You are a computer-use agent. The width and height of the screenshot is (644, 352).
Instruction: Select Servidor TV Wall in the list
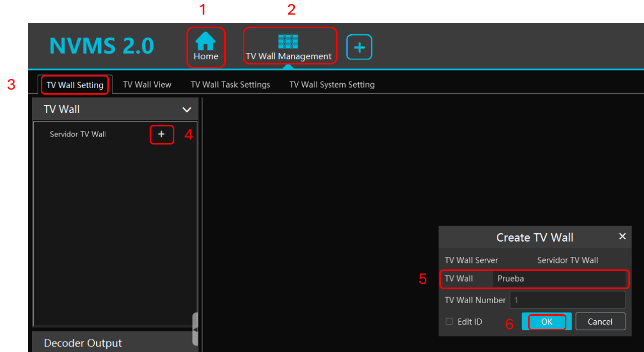pos(78,134)
